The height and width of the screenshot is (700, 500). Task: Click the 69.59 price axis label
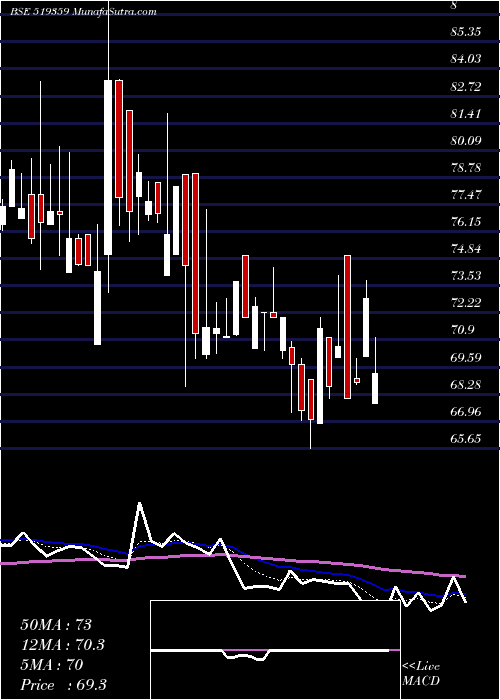466,358
